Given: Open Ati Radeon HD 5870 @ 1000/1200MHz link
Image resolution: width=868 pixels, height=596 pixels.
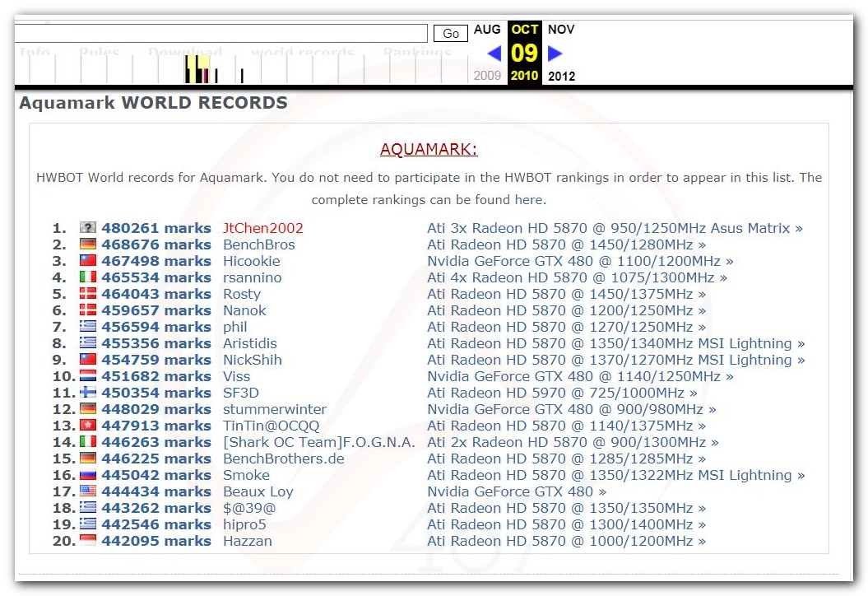Looking at the screenshot, I should tap(566, 541).
